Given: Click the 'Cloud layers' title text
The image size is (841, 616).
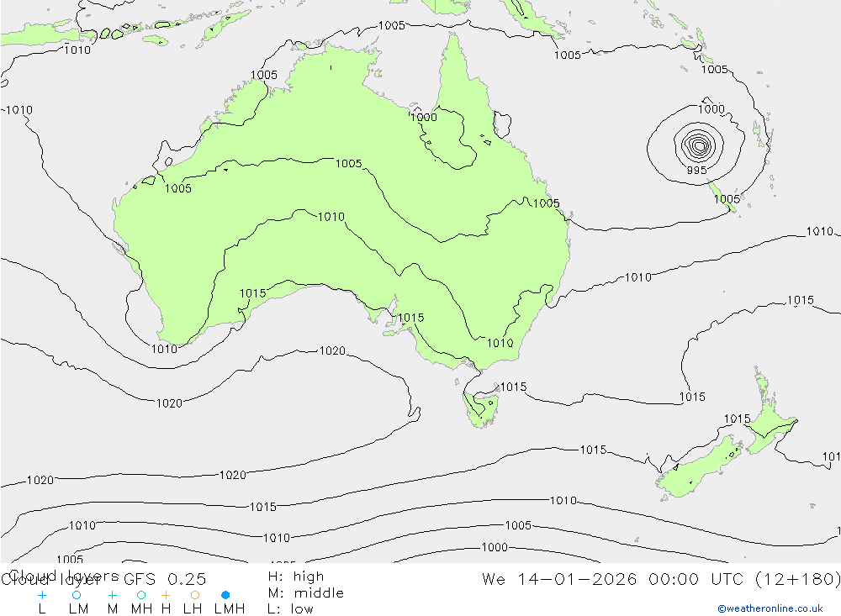Looking at the screenshot, I should point(65,576).
